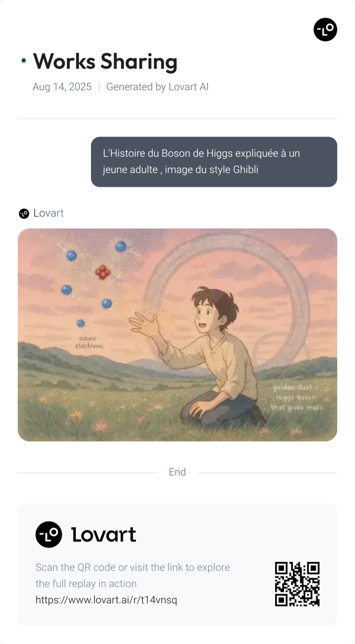Open the lovart.ai replay link
Image resolution: width=355 pixels, height=644 pixels.
pos(106,600)
